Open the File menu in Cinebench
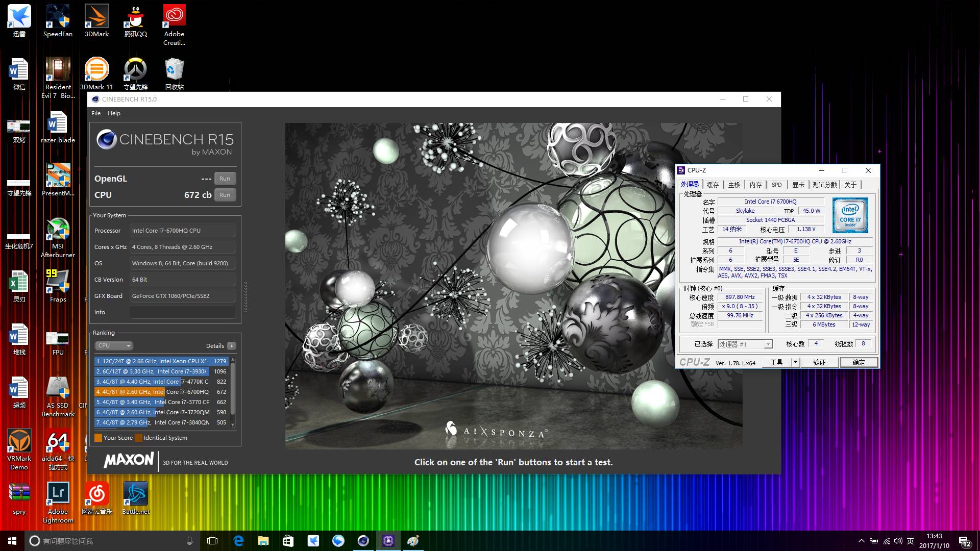Image resolution: width=980 pixels, height=551 pixels. tap(95, 113)
